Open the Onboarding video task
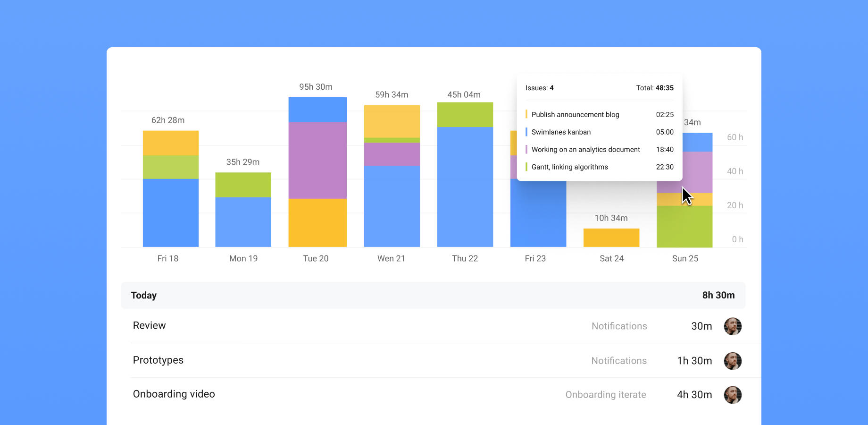Image resolution: width=868 pixels, height=425 pixels. tap(174, 394)
